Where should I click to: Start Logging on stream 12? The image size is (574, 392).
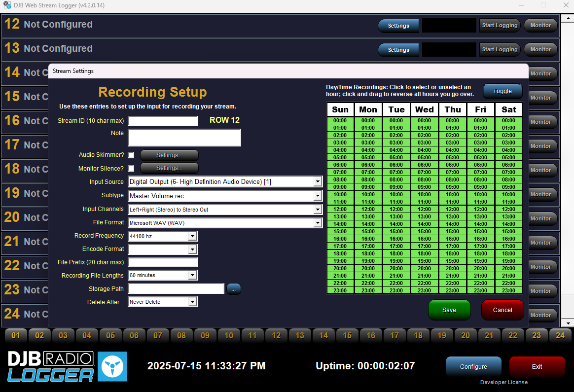(500, 25)
